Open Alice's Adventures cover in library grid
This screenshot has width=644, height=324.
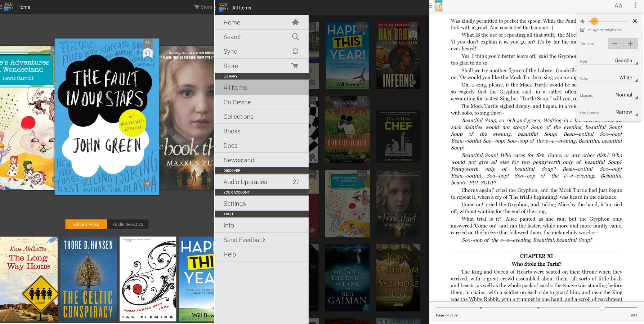[347, 204]
